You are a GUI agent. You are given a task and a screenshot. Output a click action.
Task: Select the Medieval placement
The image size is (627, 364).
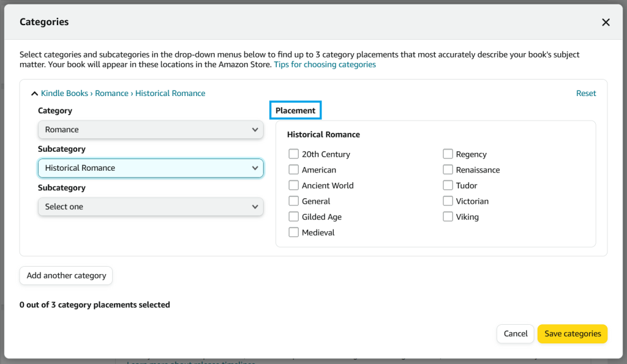(x=293, y=232)
